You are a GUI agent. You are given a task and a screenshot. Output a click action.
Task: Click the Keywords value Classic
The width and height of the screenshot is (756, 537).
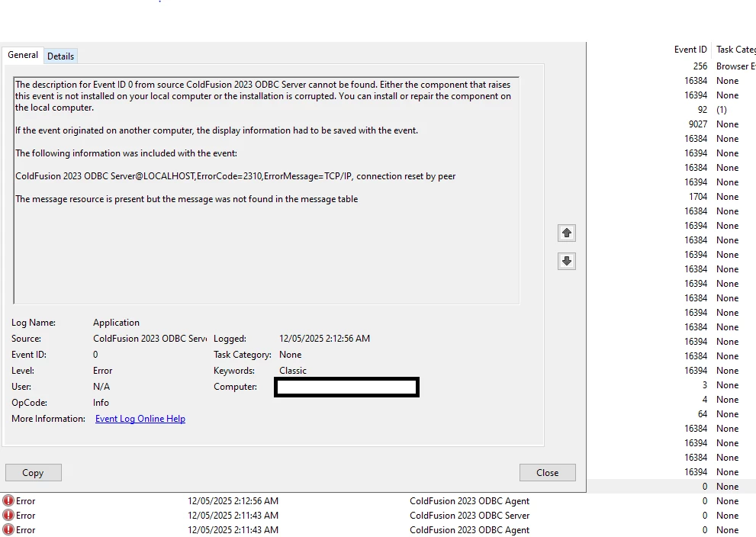293,370
